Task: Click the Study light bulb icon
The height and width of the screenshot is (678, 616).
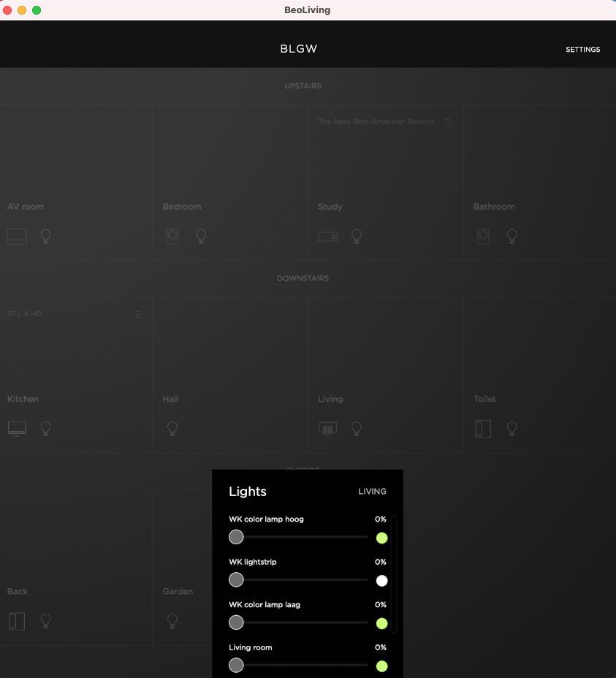Action: [357, 237]
